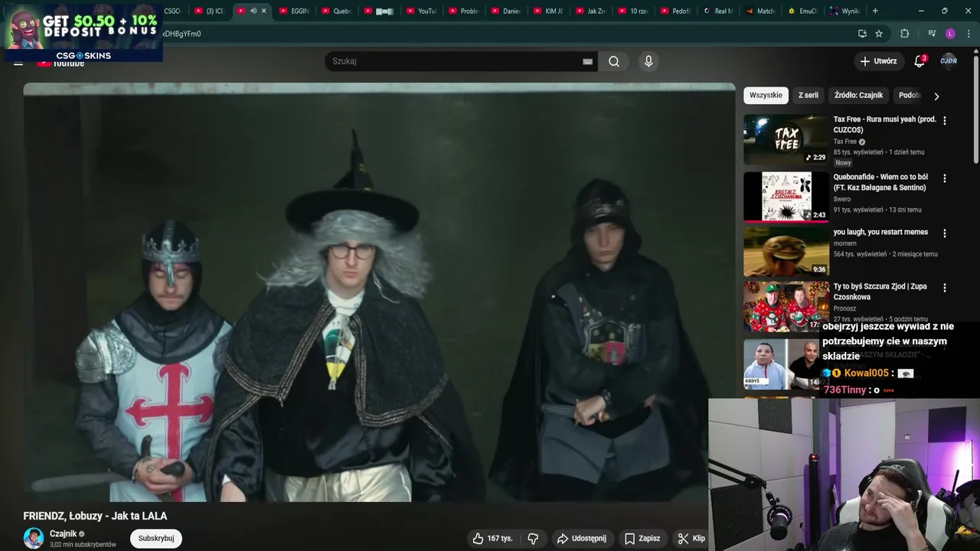Open options for you laugh, you restart memes

pos(944,233)
